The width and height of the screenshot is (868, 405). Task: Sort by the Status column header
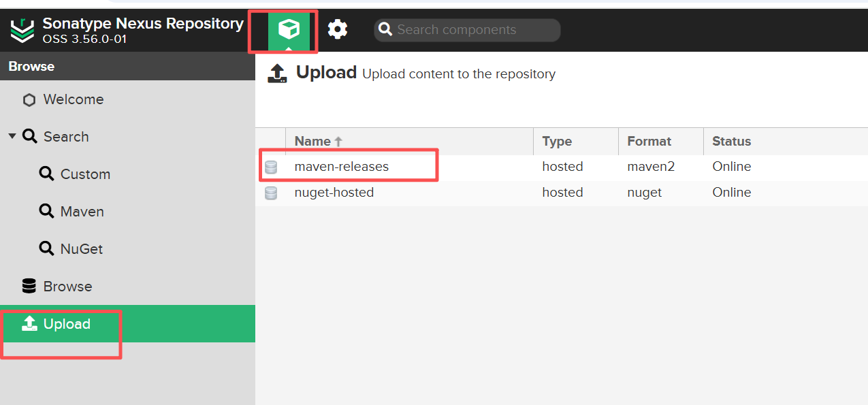tap(786, 141)
